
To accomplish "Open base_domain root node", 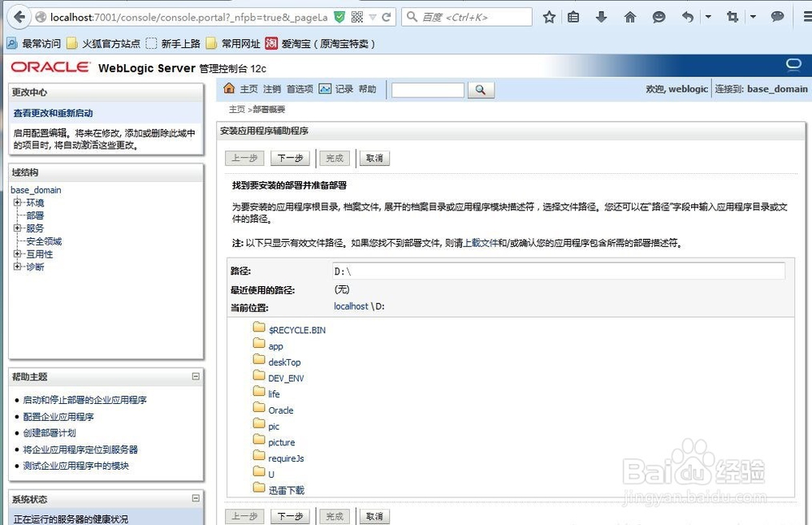I will 36,190.
